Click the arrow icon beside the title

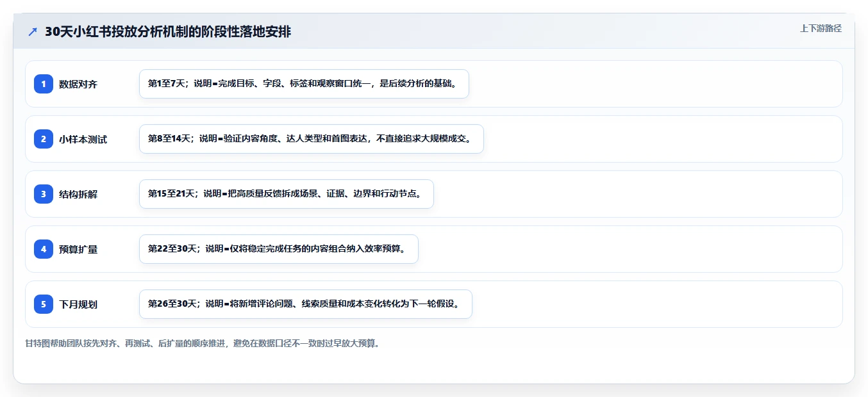33,32
